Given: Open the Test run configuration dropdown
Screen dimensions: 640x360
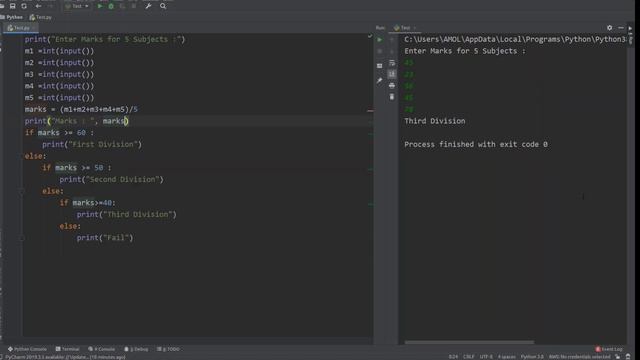Looking at the screenshot, I should coord(77,6).
